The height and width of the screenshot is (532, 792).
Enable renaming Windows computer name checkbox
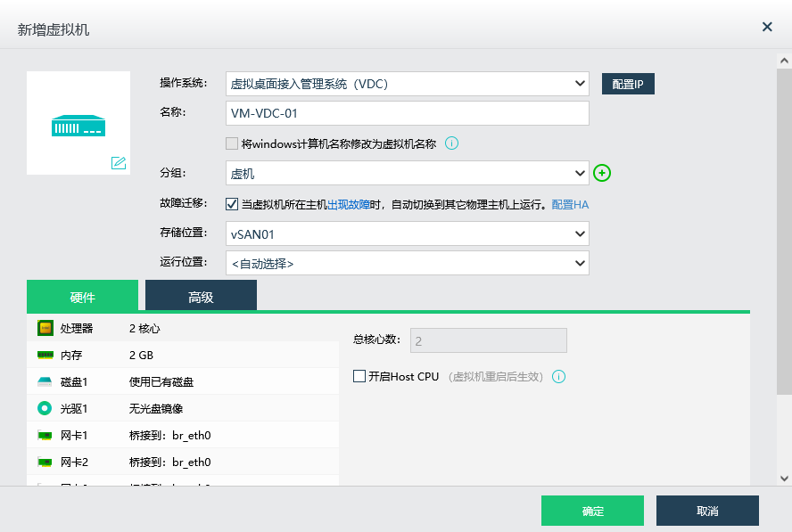[233, 143]
